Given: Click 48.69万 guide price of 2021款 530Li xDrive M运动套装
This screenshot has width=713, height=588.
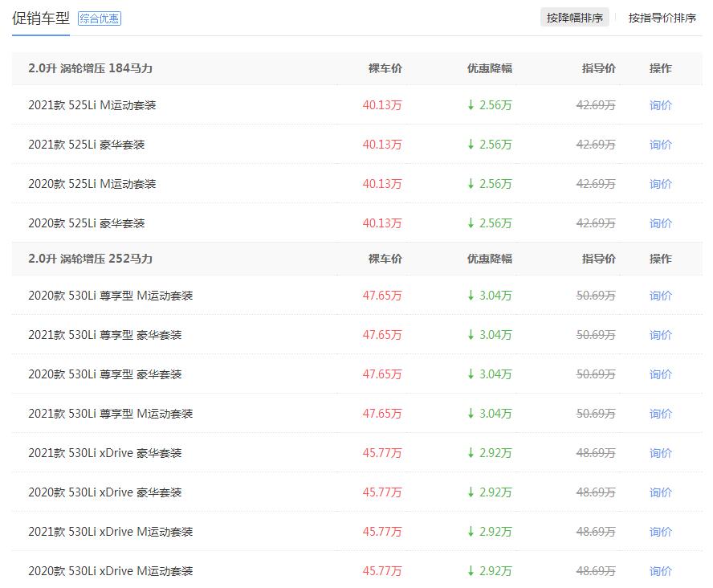Looking at the screenshot, I should click(596, 532).
